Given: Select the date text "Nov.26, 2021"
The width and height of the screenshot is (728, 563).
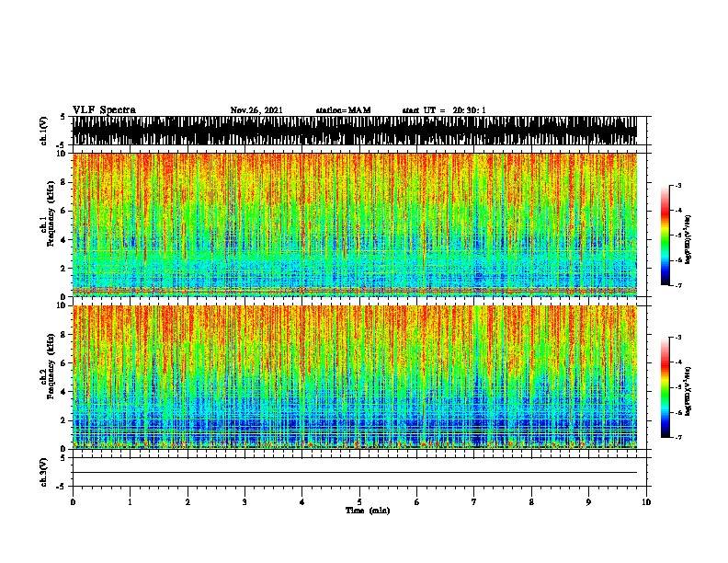Looking at the screenshot, I should coord(256,110).
